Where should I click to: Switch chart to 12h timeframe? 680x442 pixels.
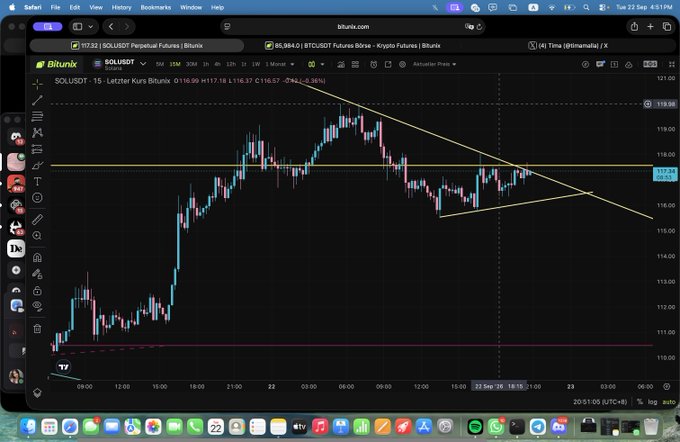231,64
